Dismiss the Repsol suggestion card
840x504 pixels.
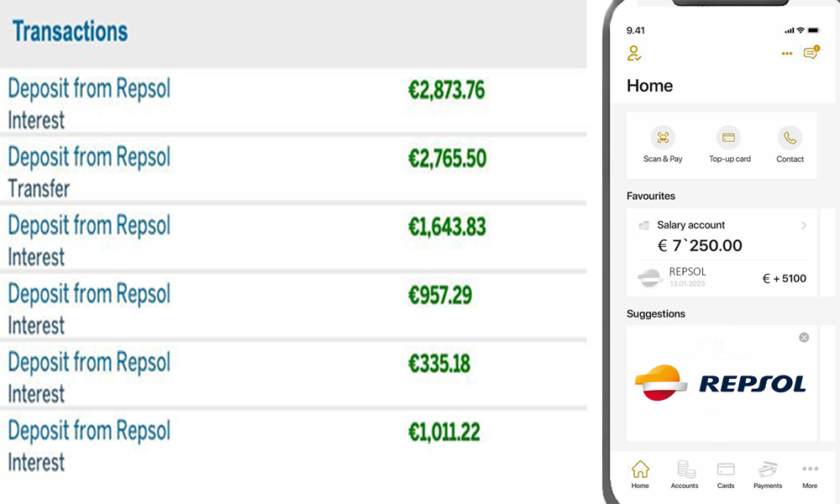(804, 338)
